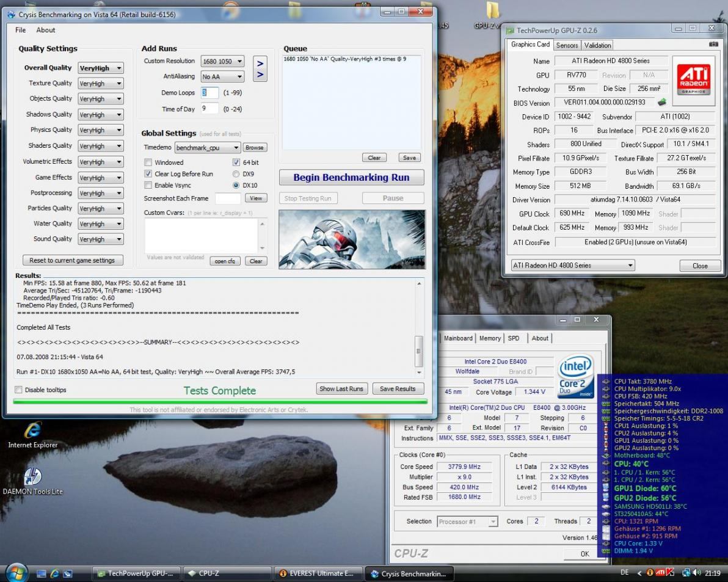
Task: Select the DX10 radio button
Action: 236,185
